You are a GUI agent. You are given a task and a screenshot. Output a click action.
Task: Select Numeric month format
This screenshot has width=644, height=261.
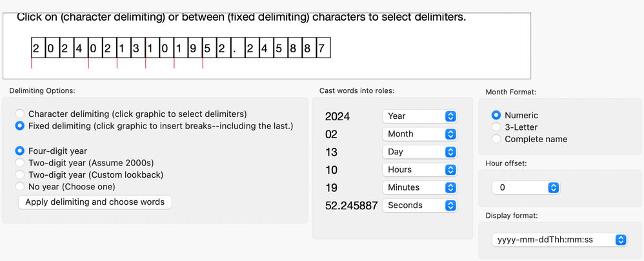point(496,115)
